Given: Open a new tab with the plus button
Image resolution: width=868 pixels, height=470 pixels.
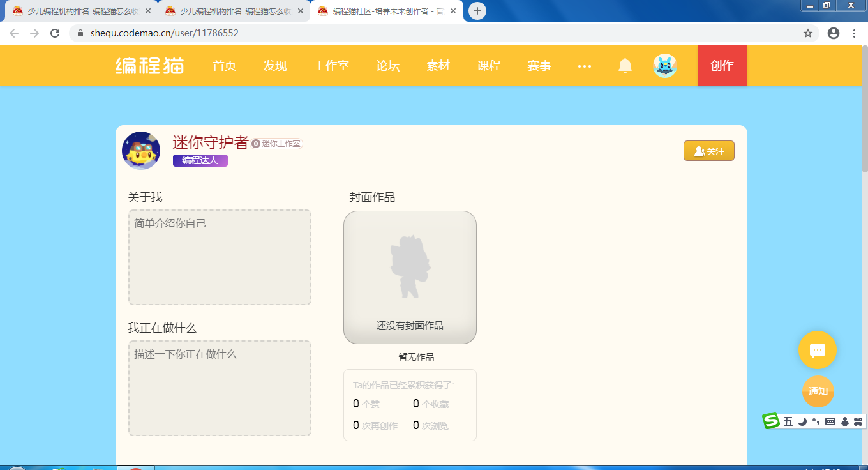Looking at the screenshot, I should (477, 11).
